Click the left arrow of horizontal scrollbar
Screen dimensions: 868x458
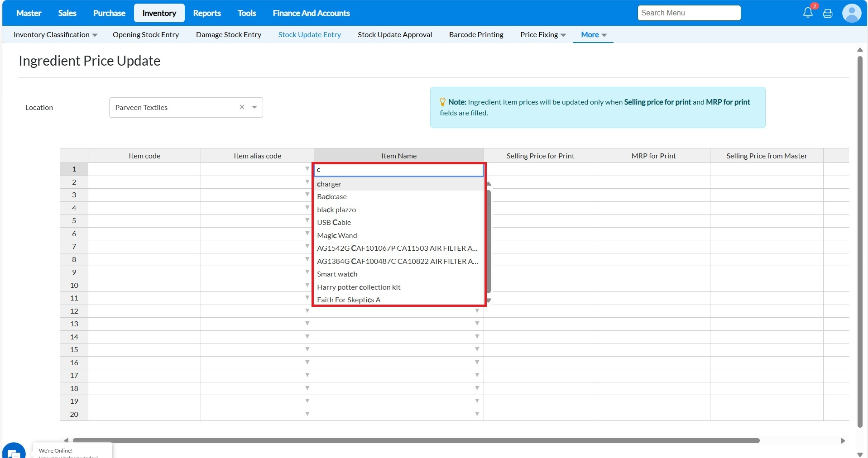tap(67, 440)
